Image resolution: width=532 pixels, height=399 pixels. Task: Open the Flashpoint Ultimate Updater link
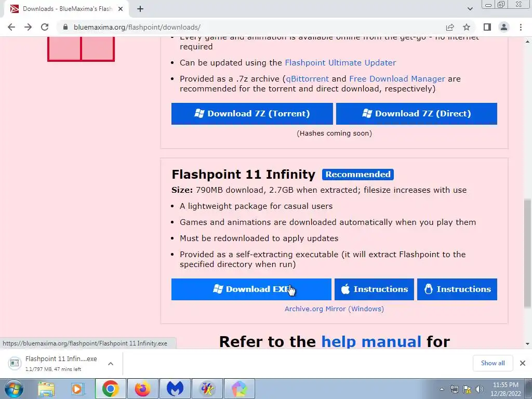(x=340, y=63)
